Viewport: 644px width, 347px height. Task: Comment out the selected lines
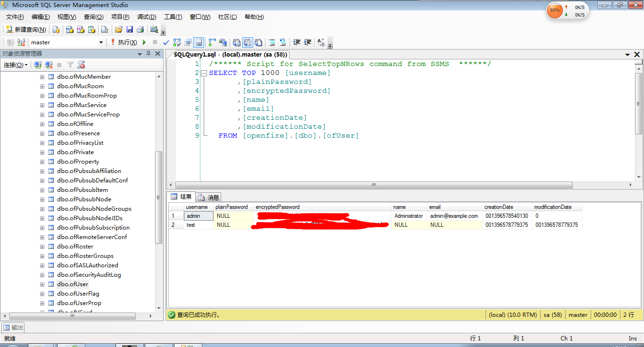coord(272,42)
